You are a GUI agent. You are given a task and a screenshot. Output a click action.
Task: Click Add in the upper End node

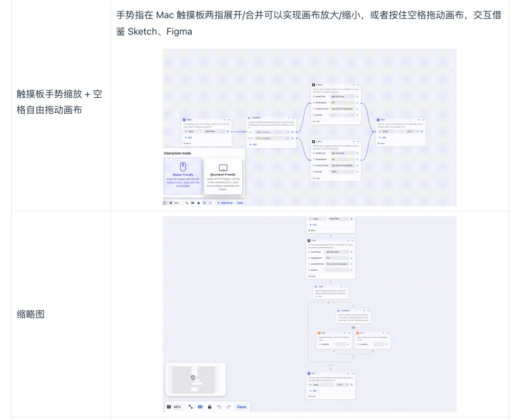click(383, 137)
